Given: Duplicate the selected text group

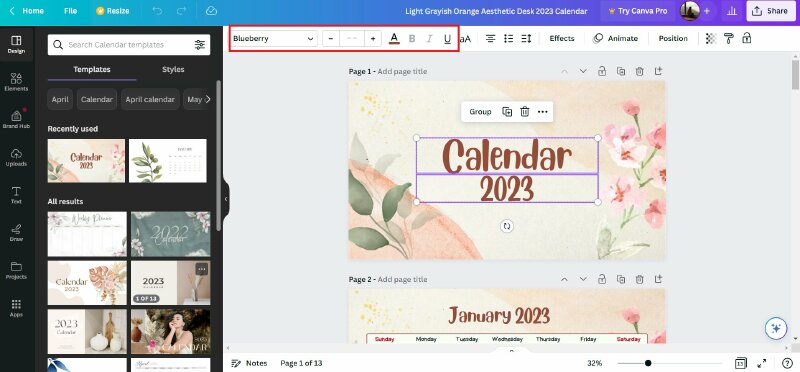Looking at the screenshot, I should pos(507,112).
